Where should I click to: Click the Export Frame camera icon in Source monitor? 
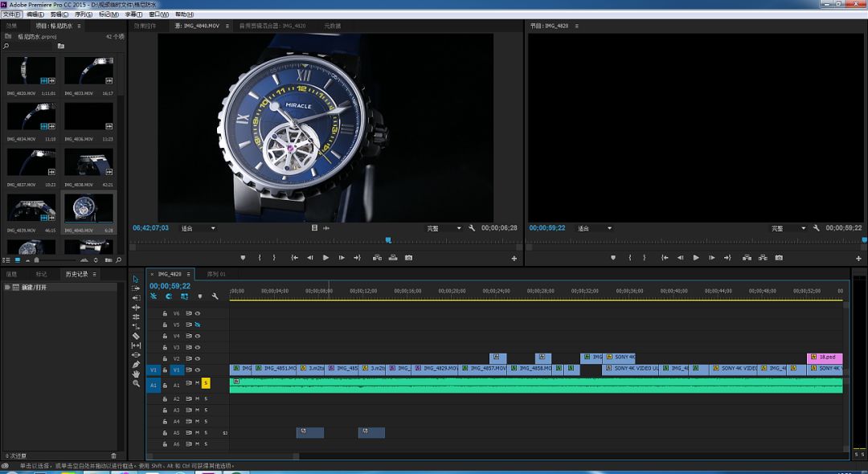408,258
